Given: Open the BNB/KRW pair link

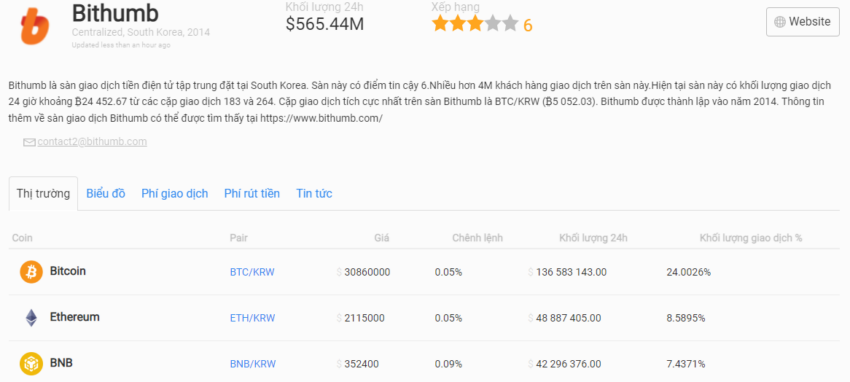Looking at the screenshot, I should [253, 364].
